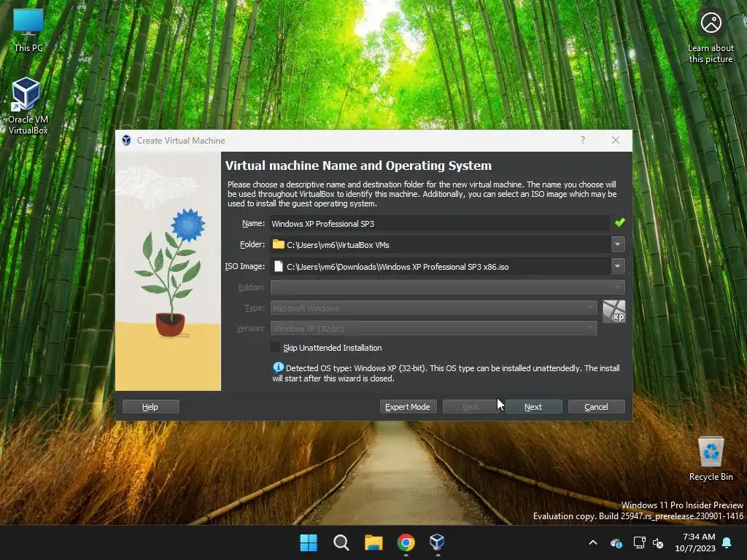Click the Name input field

coord(440,223)
